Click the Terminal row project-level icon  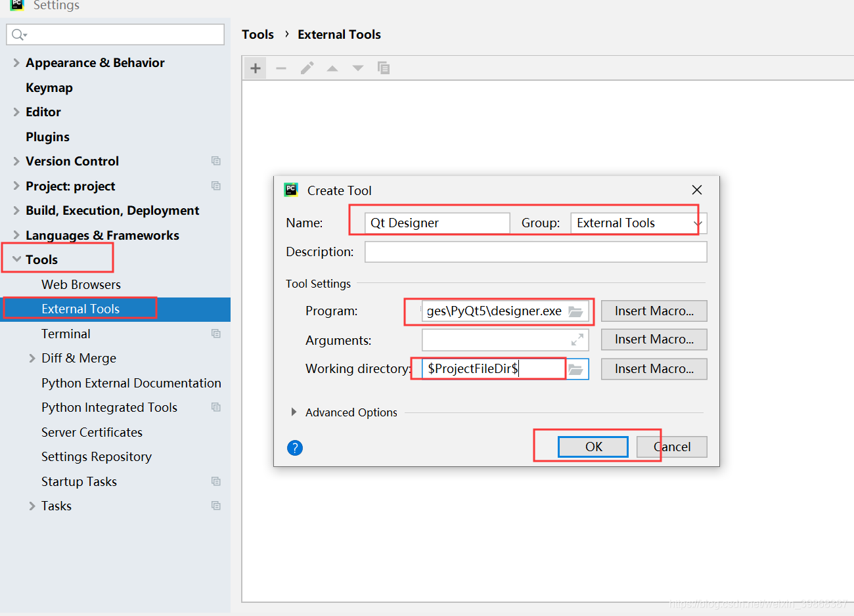(x=216, y=334)
